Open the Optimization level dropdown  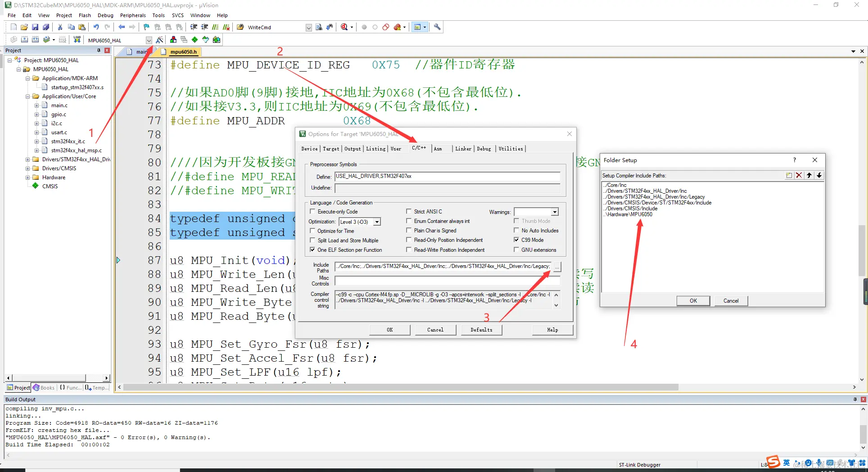pos(377,222)
